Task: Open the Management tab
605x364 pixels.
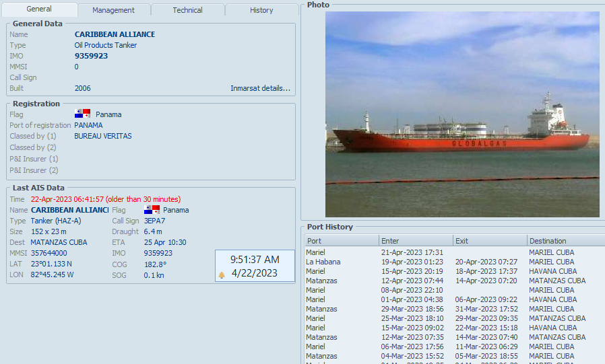Action: coord(113,10)
